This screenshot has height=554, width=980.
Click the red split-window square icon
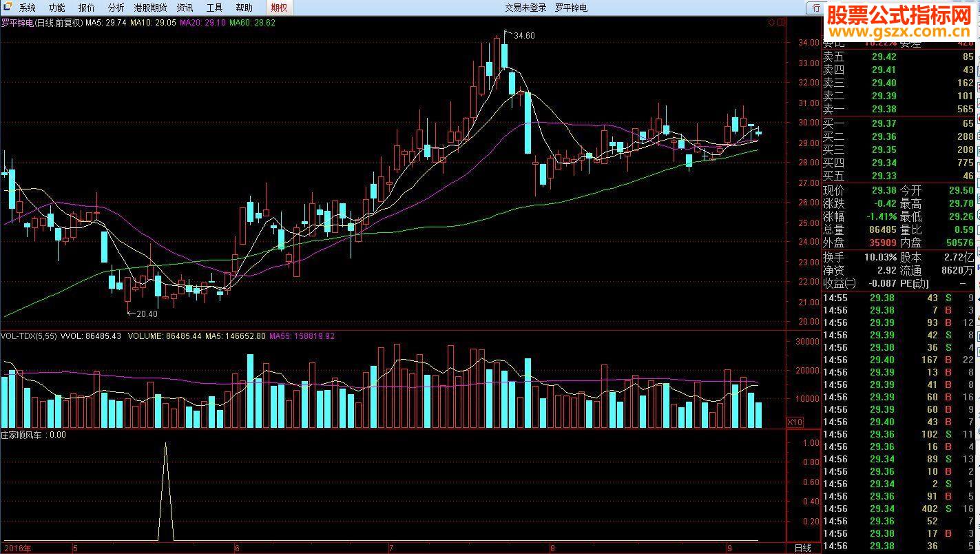coord(782,22)
